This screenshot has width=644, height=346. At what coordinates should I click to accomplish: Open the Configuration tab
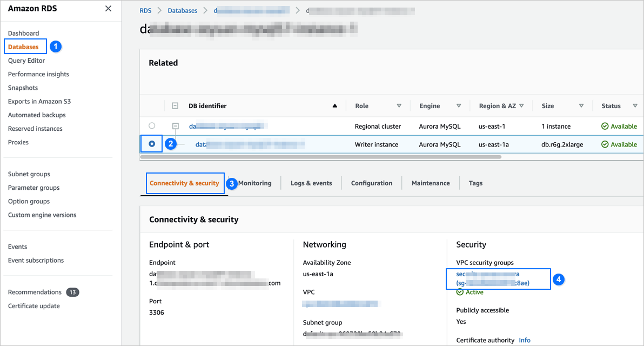pos(372,183)
